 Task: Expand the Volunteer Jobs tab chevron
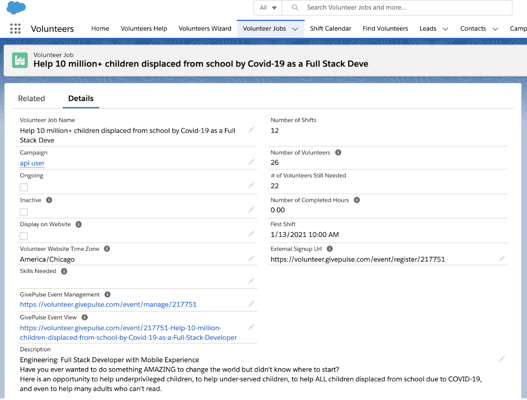pos(295,29)
